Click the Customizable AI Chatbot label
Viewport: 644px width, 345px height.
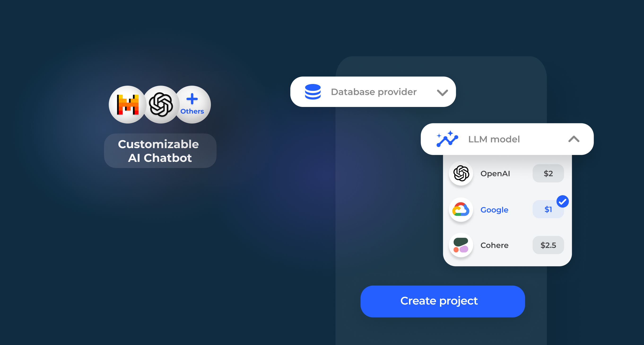pos(160,150)
